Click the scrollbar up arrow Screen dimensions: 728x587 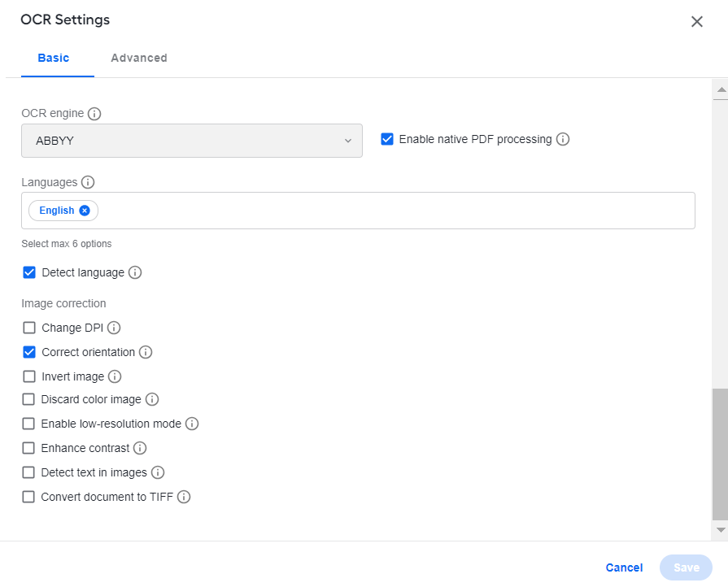pos(721,89)
